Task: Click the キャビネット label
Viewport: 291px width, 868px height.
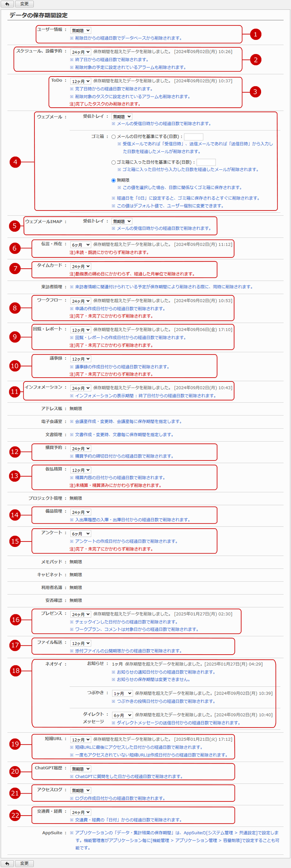Action: 49,575
